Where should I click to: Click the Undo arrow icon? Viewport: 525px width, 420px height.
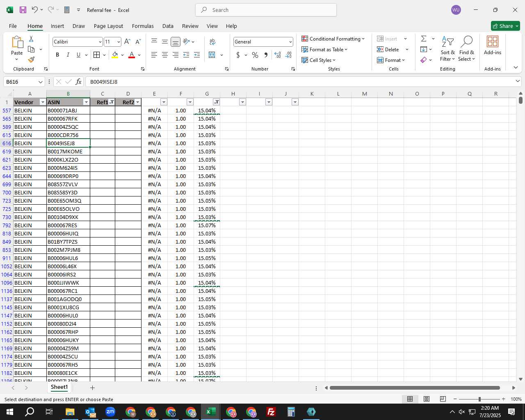35,10
